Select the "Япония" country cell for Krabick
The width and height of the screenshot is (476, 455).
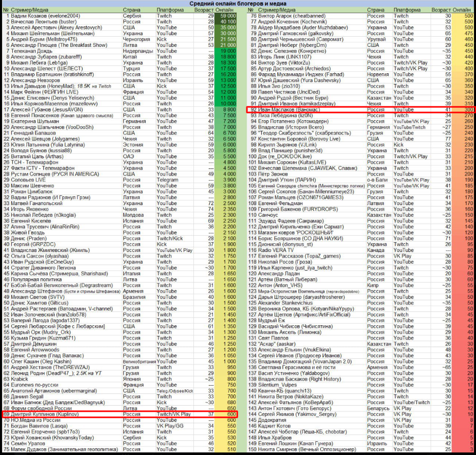tap(132, 379)
